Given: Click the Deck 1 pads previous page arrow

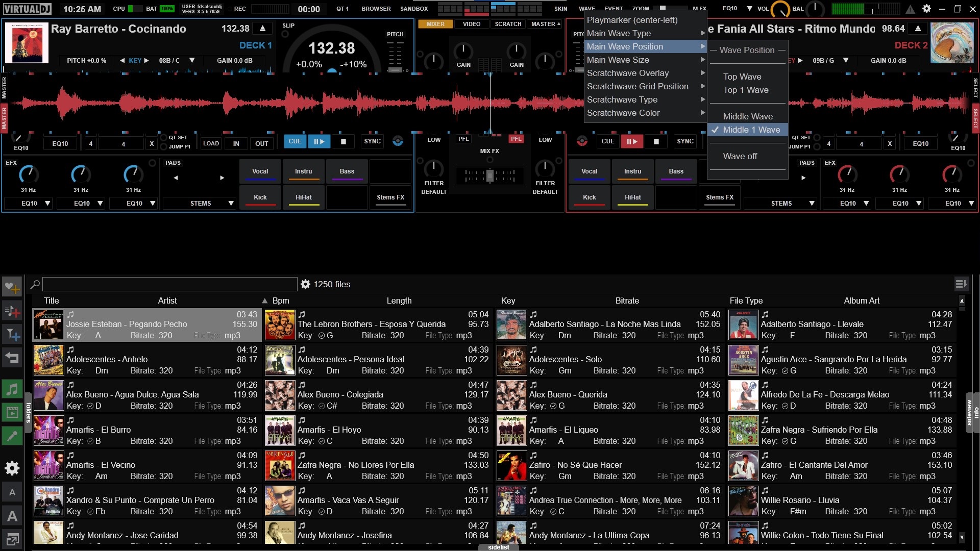Looking at the screenshot, I should (x=176, y=178).
